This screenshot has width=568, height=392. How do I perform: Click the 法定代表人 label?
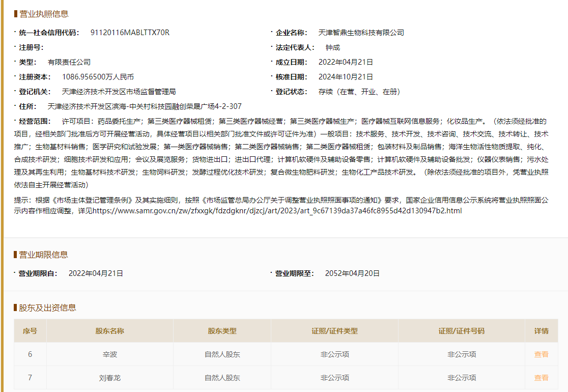[x=295, y=47]
